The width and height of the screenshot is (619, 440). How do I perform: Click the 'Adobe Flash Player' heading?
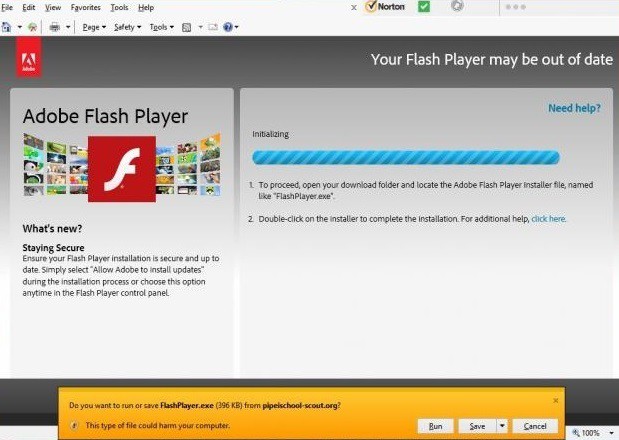[105, 116]
